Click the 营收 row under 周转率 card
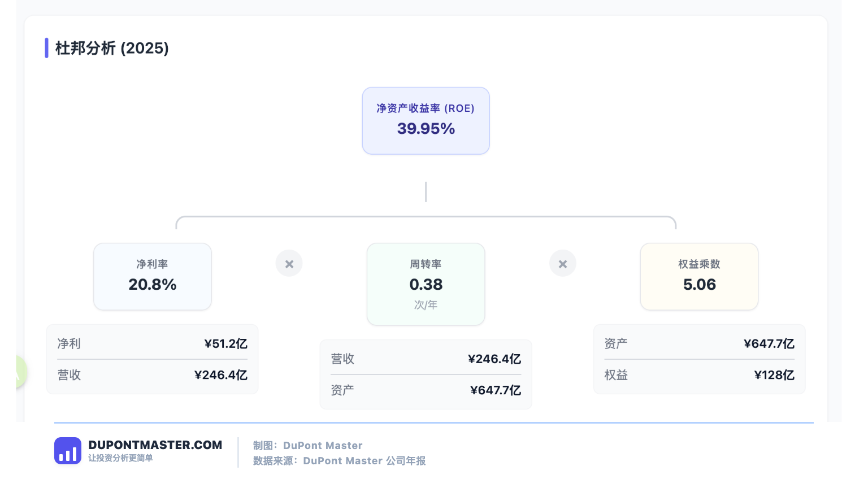The width and height of the screenshot is (868, 488). [426, 359]
